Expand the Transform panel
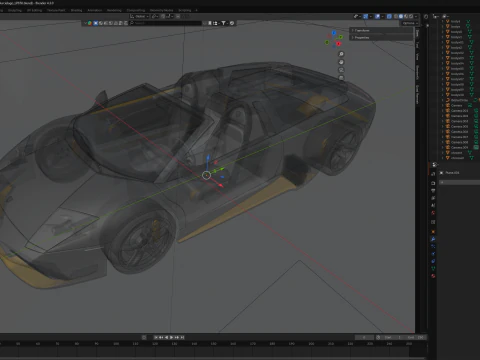Screen dimensions: 480x360 click(381, 30)
